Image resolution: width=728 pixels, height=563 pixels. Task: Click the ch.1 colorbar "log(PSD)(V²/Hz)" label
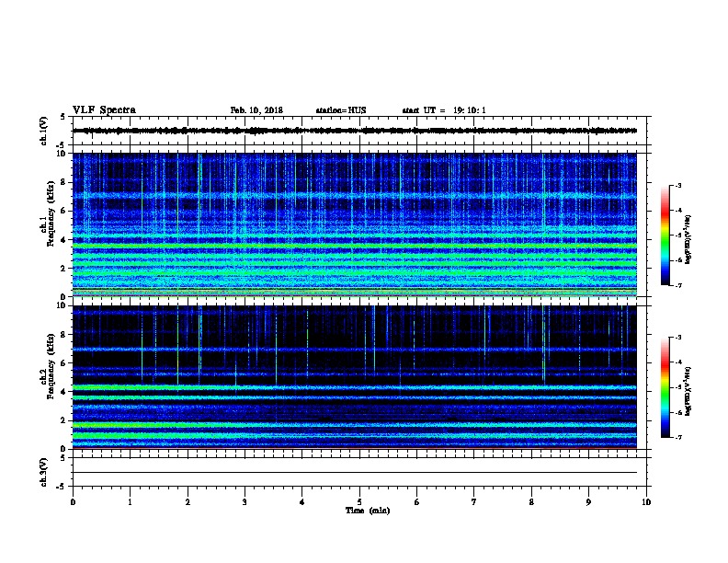pos(688,239)
